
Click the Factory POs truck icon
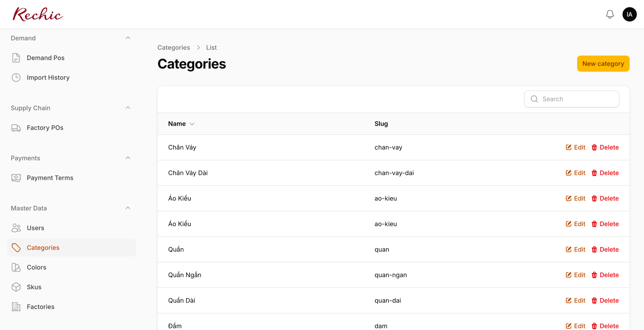(x=16, y=128)
